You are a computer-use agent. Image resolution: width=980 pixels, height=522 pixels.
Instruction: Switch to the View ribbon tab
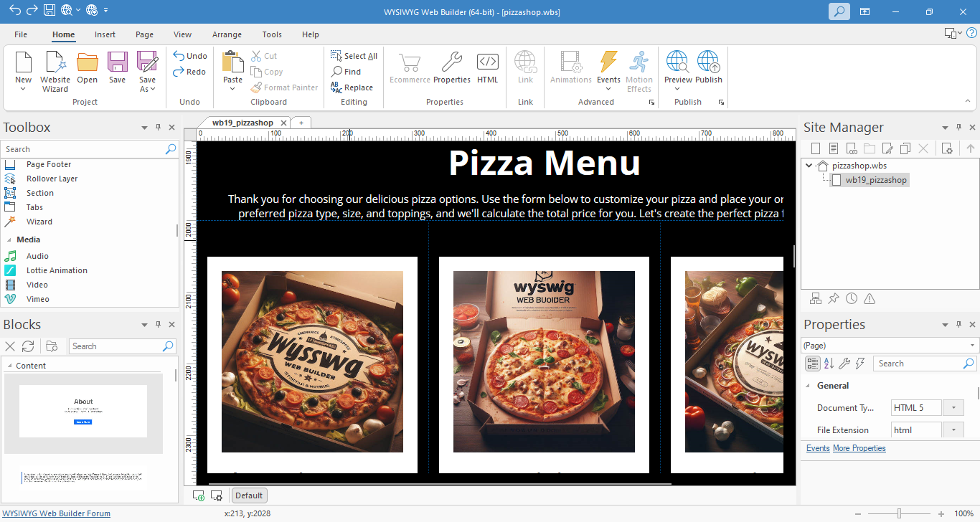point(183,34)
